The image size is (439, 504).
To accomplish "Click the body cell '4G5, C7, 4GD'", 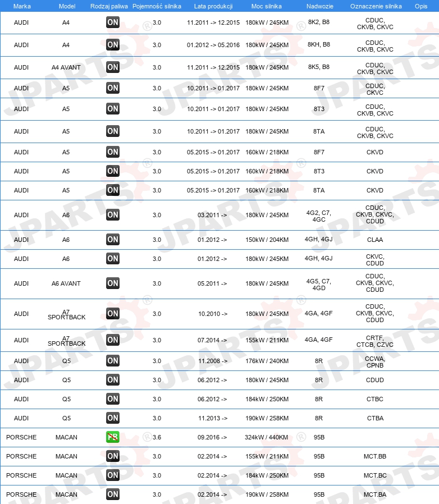I will 319,285.
